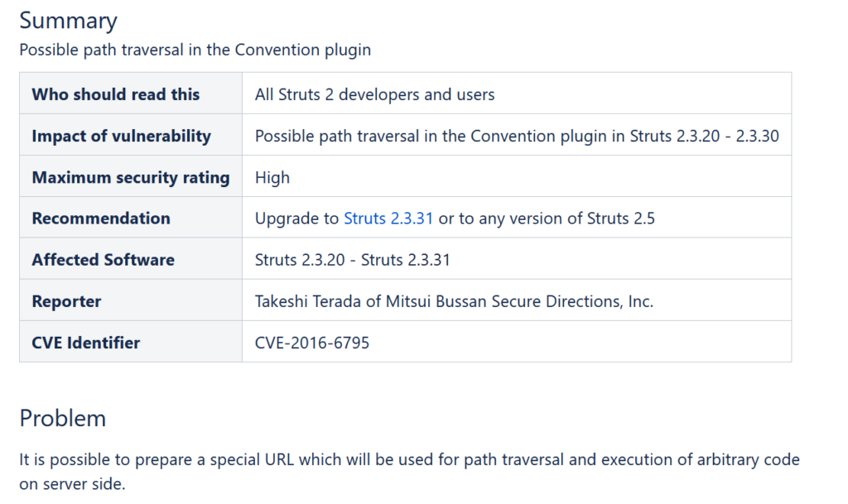
Task: Click the Problem heading
Action: (63, 418)
